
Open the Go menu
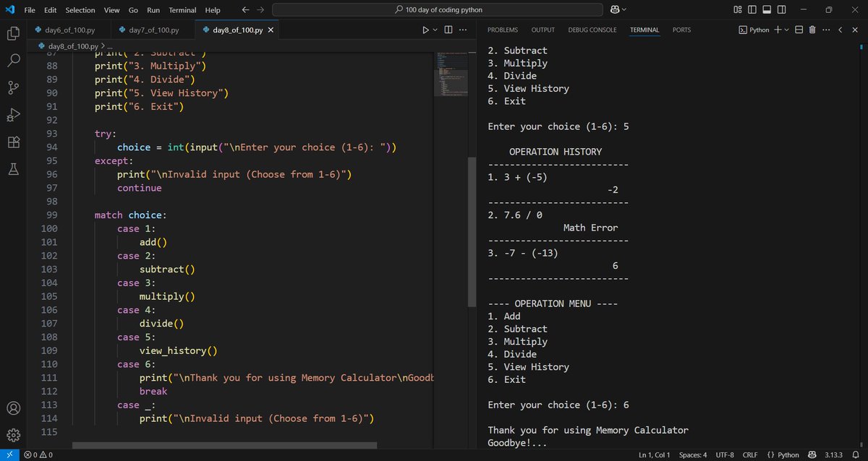click(133, 9)
